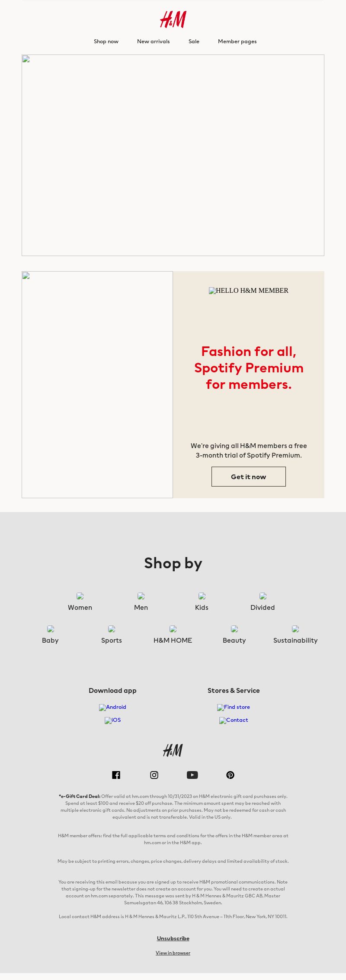The width and height of the screenshot is (346, 980).
Task: Open the Pinterest social icon
Action: click(x=230, y=775)
